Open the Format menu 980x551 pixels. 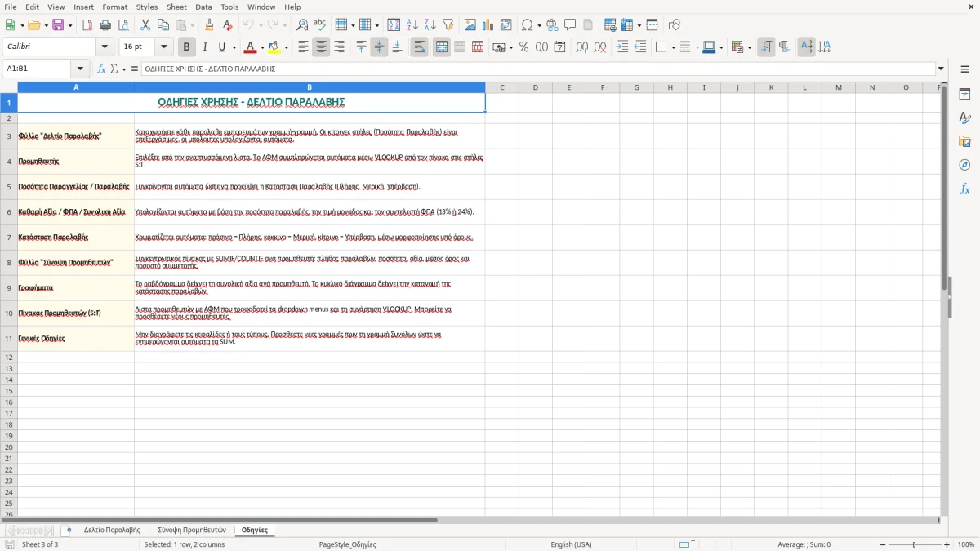click(x=115, y=7)
